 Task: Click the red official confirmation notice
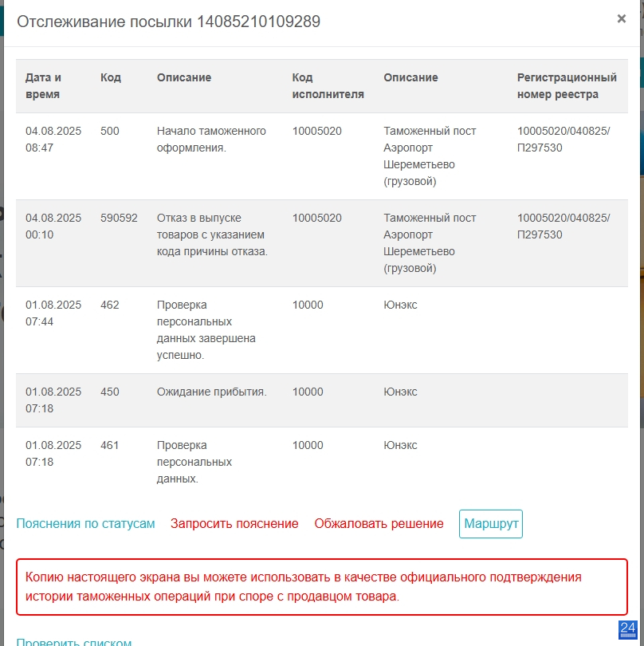point(321,586)
